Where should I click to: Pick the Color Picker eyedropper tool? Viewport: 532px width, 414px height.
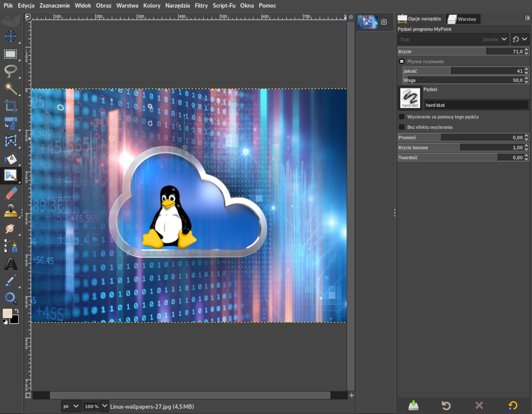pyautogui.click(x=10, y=281)
